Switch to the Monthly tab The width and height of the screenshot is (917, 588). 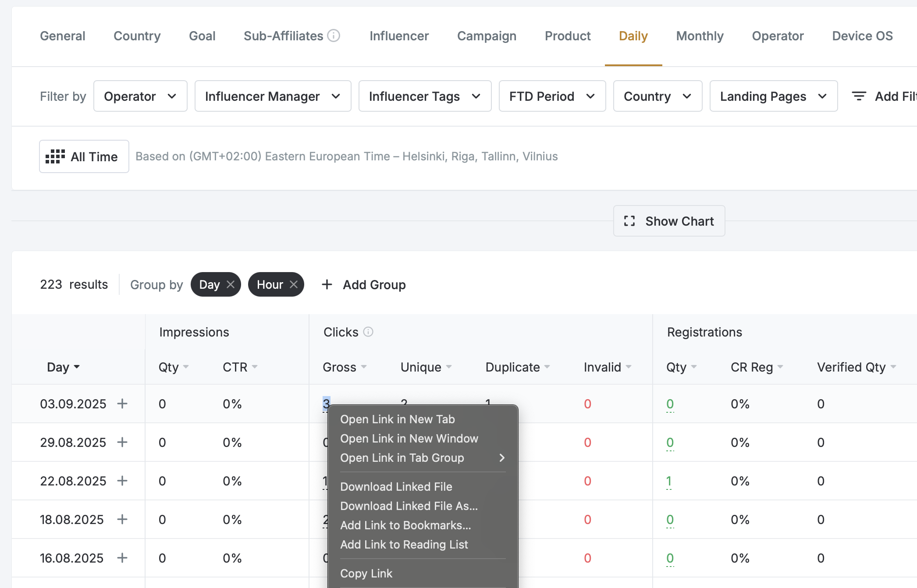pyautogui.click(x=700, y=36)
